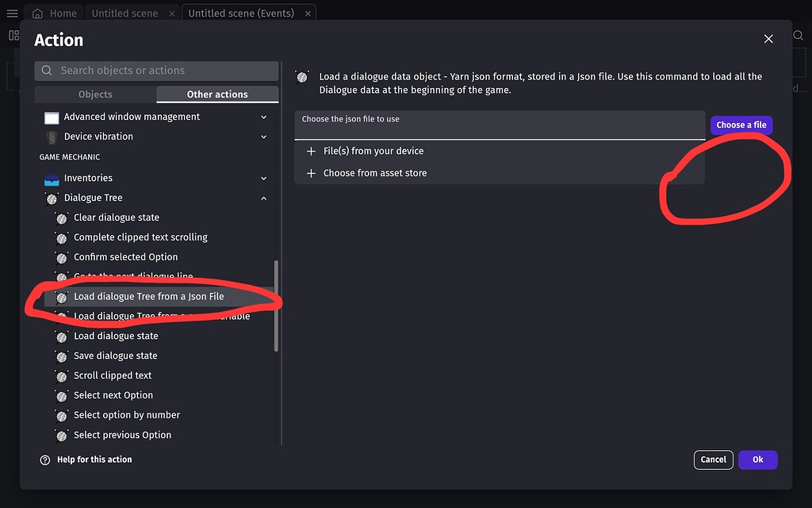
Task: Click the plus icon beside File(s) from your device
Action: pos(311,150)
